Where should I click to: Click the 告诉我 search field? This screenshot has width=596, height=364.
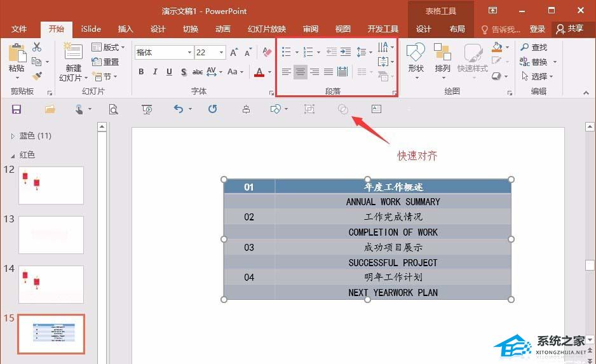[501, 29]
